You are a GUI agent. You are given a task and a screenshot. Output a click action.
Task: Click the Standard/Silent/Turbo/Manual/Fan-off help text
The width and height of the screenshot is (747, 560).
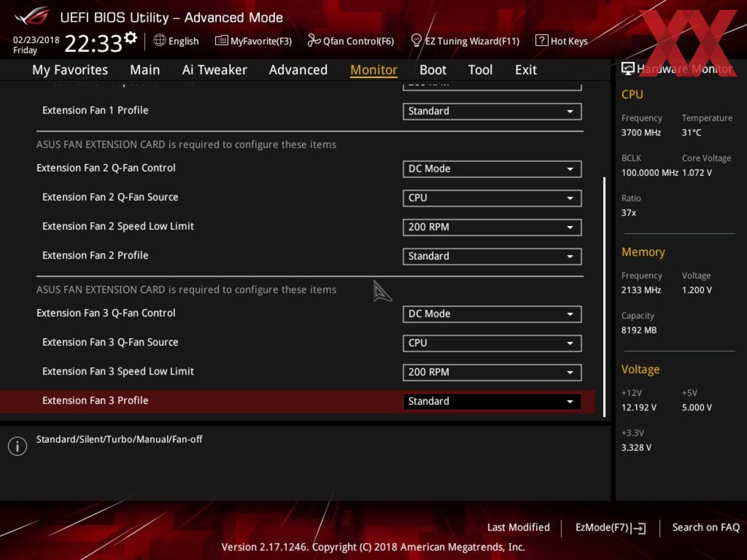(119, 439)
